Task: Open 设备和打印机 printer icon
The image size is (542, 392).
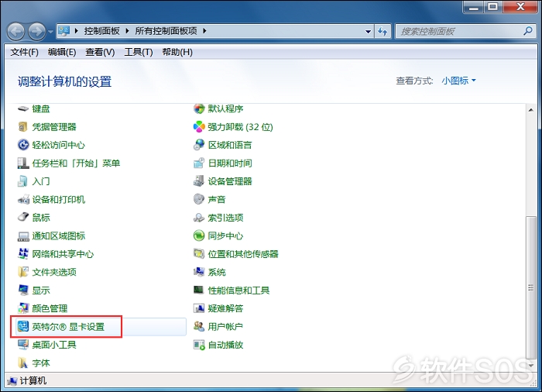Action: (x=23, y=200)
